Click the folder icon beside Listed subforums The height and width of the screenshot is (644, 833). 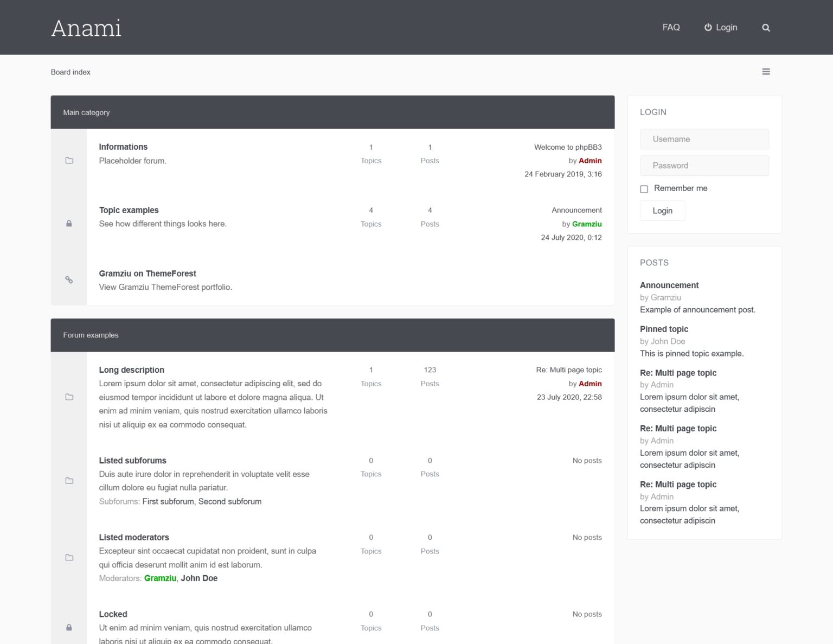tap(69, 481)
